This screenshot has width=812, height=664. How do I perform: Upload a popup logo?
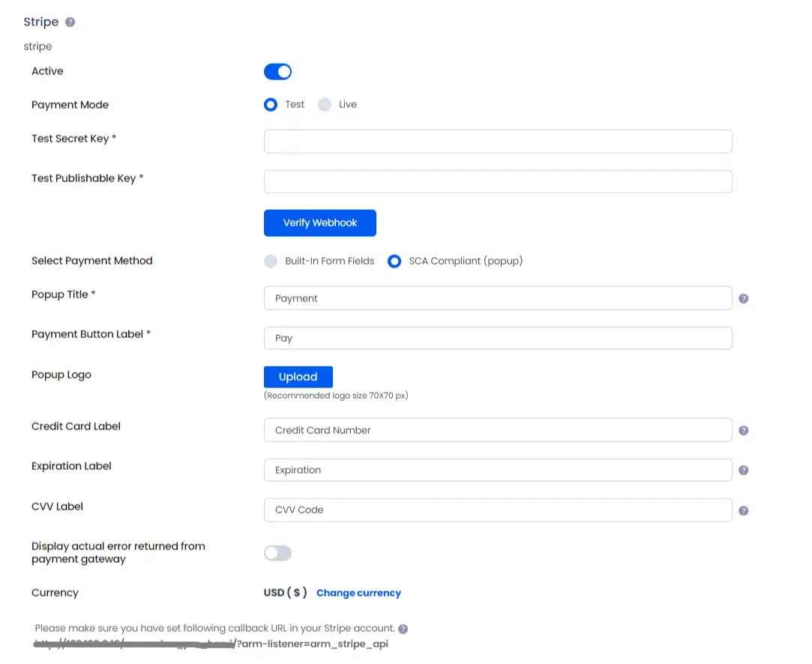click(x=298, y=377)
